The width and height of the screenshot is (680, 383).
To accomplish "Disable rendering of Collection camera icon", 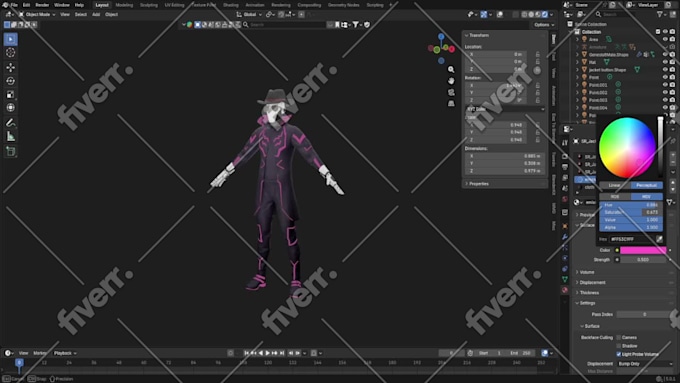I will (x=672, y=32).
